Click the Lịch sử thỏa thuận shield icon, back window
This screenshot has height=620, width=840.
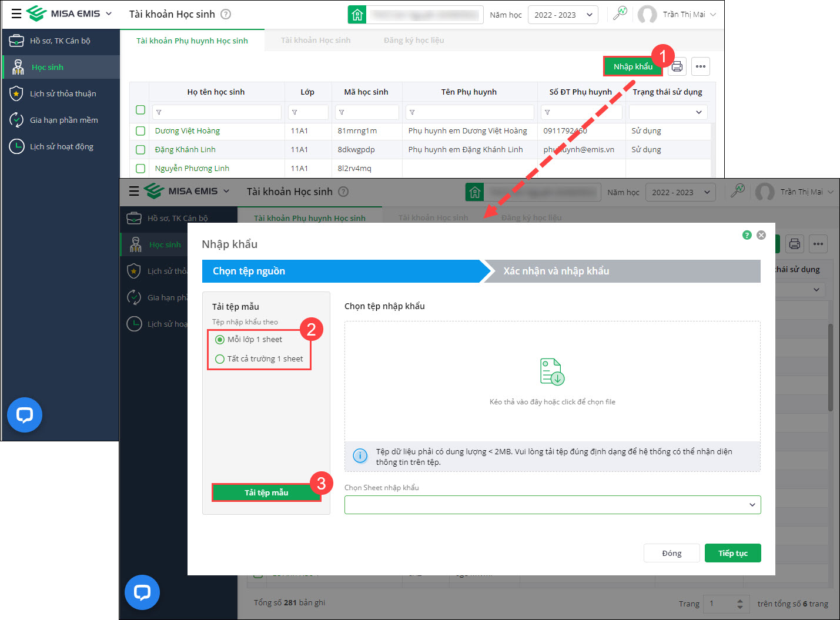16,93
